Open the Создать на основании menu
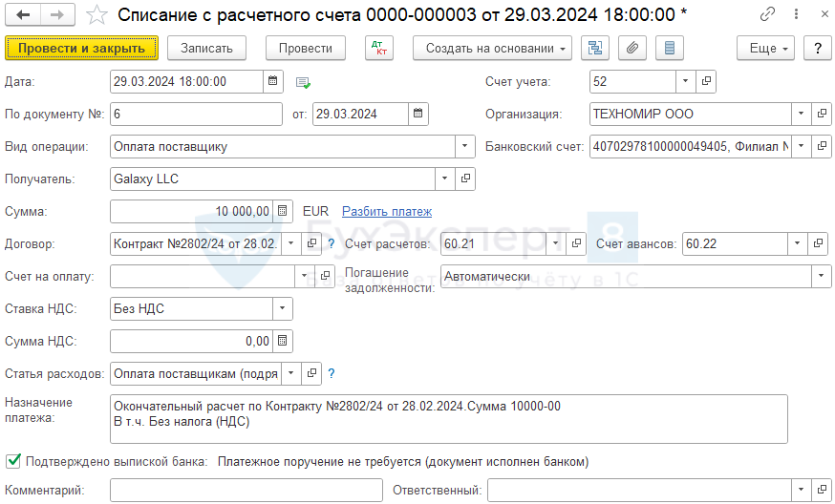Image resolution: width=835 pixels, height=504 pixels. click(492, 49)
